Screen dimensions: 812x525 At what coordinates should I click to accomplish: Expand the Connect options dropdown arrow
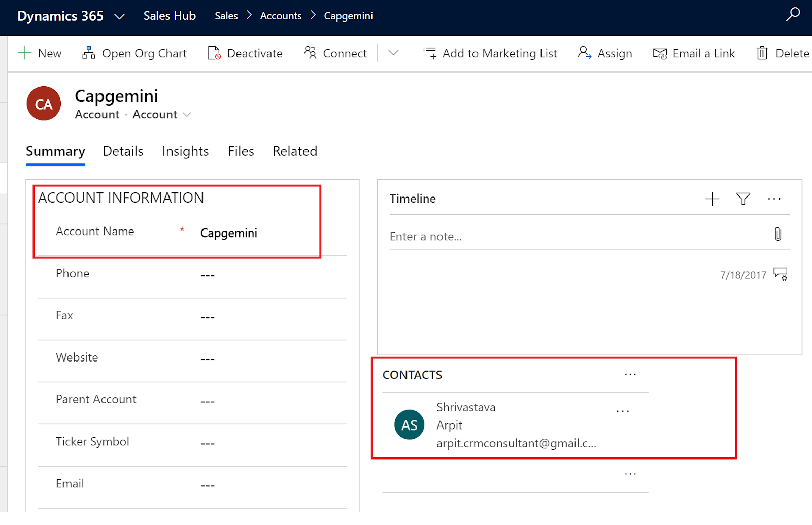tap(394, 53)
